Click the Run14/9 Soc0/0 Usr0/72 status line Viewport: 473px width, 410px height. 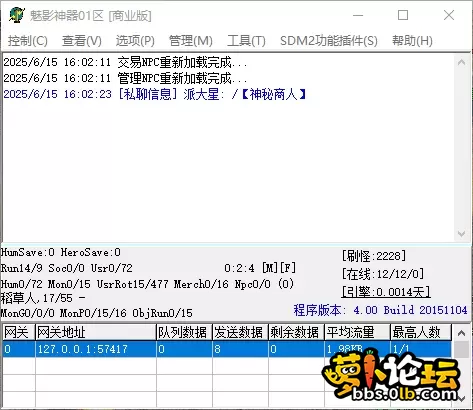point(67,268)
